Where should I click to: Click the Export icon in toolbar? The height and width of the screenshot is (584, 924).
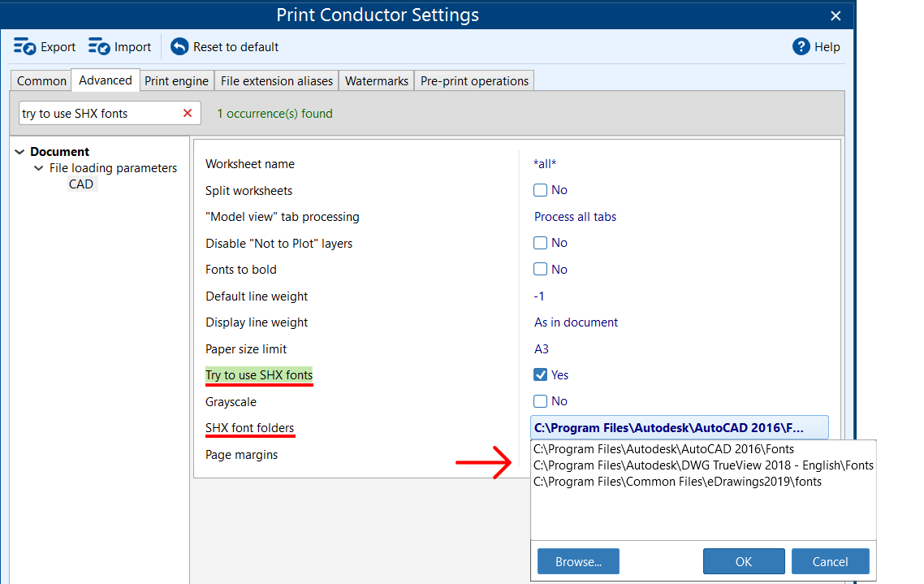(x=24, y=47)
